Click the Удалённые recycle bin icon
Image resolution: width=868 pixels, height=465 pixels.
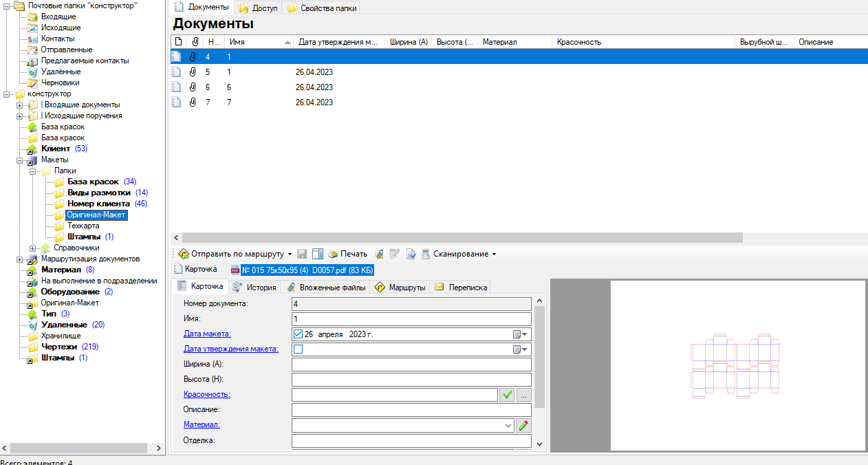(32, 72)
